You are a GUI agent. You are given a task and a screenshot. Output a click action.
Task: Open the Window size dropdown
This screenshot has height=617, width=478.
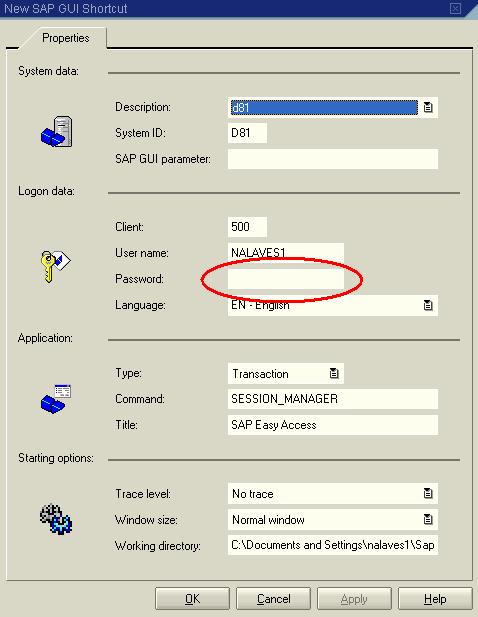(428, 519)
